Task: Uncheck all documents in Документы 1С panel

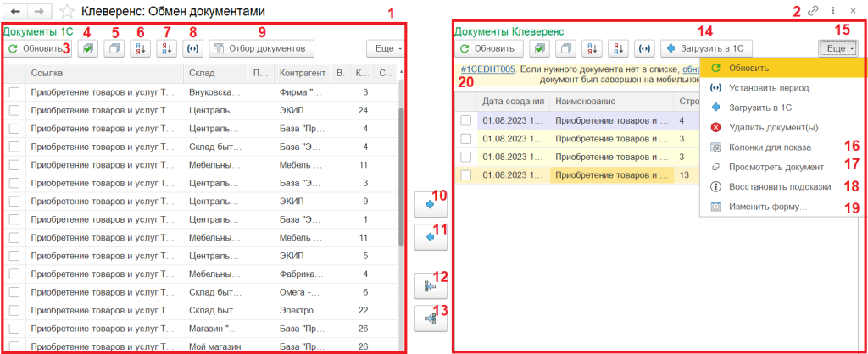Action: coord(114,48)
